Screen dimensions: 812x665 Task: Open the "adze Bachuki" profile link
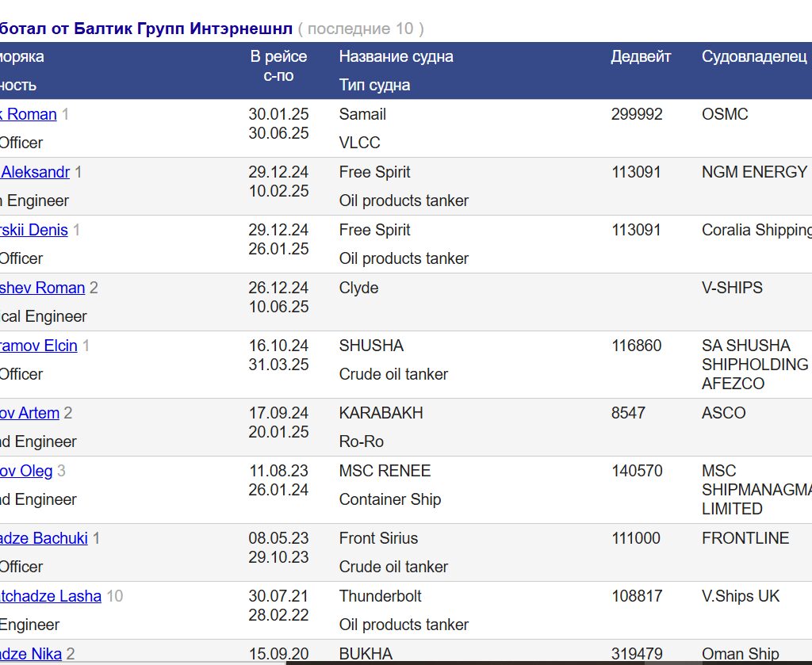pos(44,538)
